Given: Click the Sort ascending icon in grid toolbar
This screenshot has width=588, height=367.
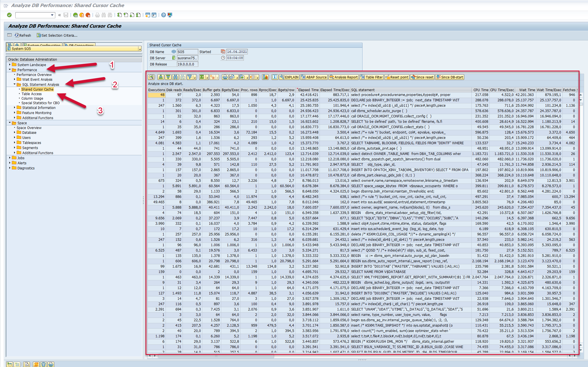Looking at the screenshot, I should point(161,77).
